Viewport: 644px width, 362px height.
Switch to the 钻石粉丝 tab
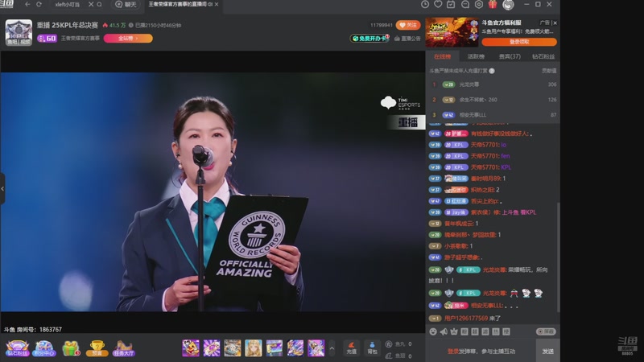pyautogui.click(x=543, y=56)
